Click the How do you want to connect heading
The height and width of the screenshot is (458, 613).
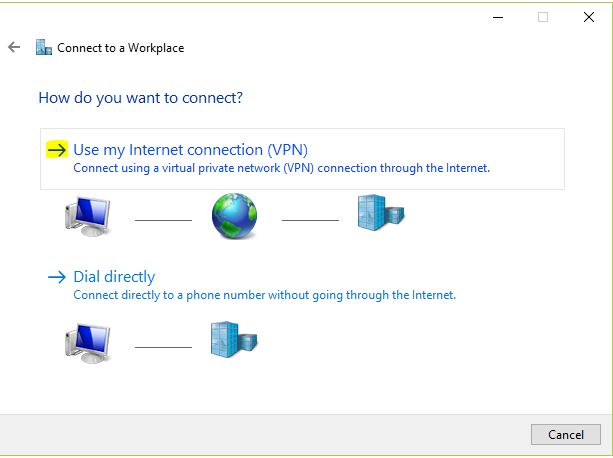pos(141,98)
